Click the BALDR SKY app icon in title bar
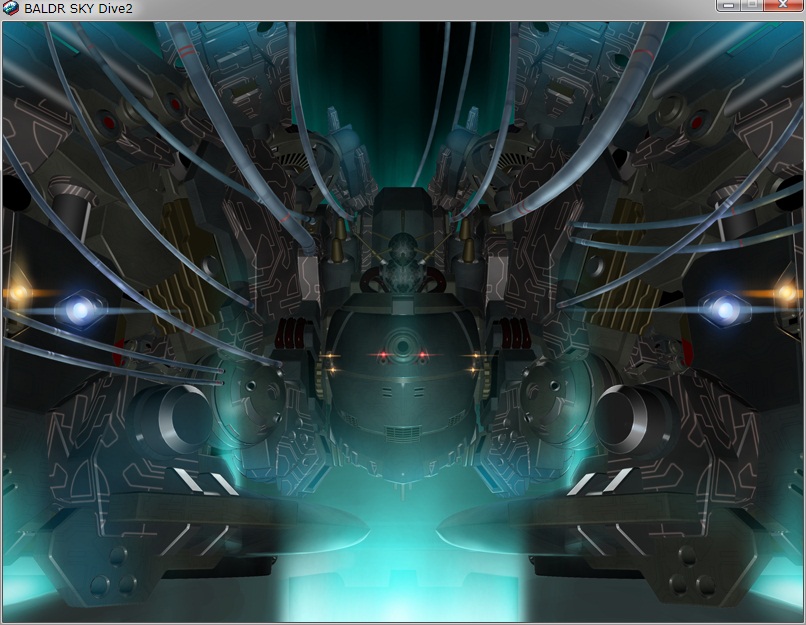This screenshot has height=625, width=806. (12, 8)
